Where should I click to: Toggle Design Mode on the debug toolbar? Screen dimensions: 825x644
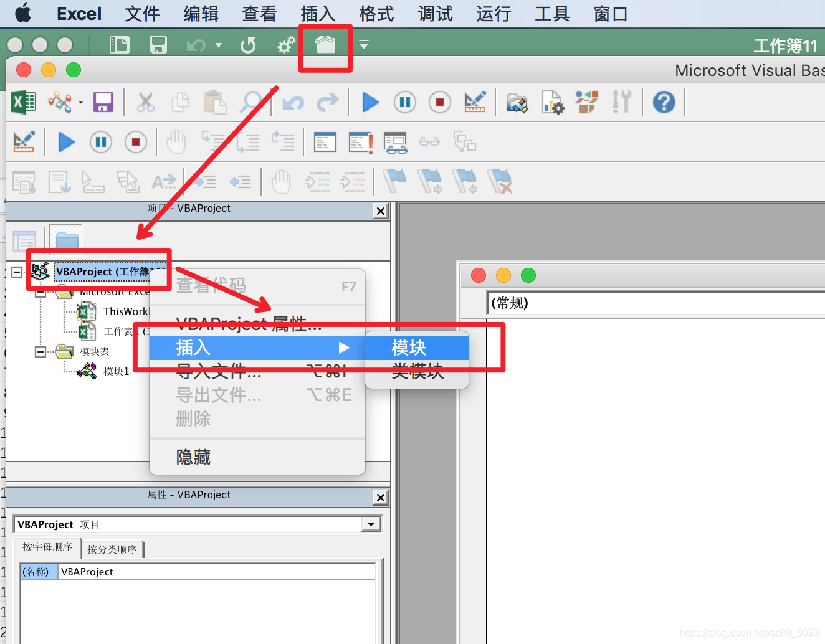[24, 142]
